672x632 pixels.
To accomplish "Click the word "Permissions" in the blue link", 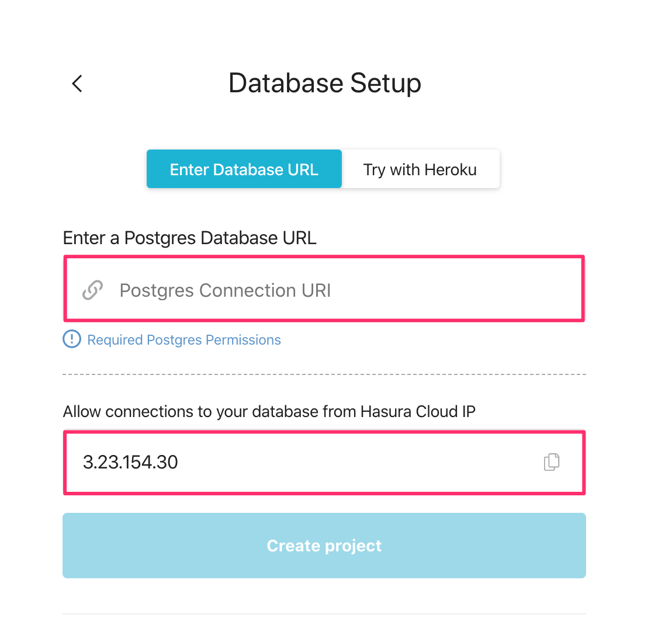I will [x=243, y=340].
